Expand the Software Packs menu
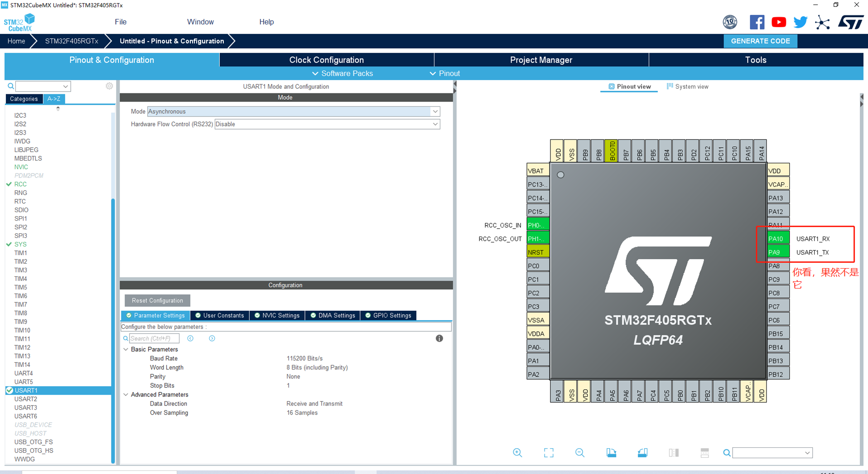This screenshot has height=474, width=868. point(342,73)
